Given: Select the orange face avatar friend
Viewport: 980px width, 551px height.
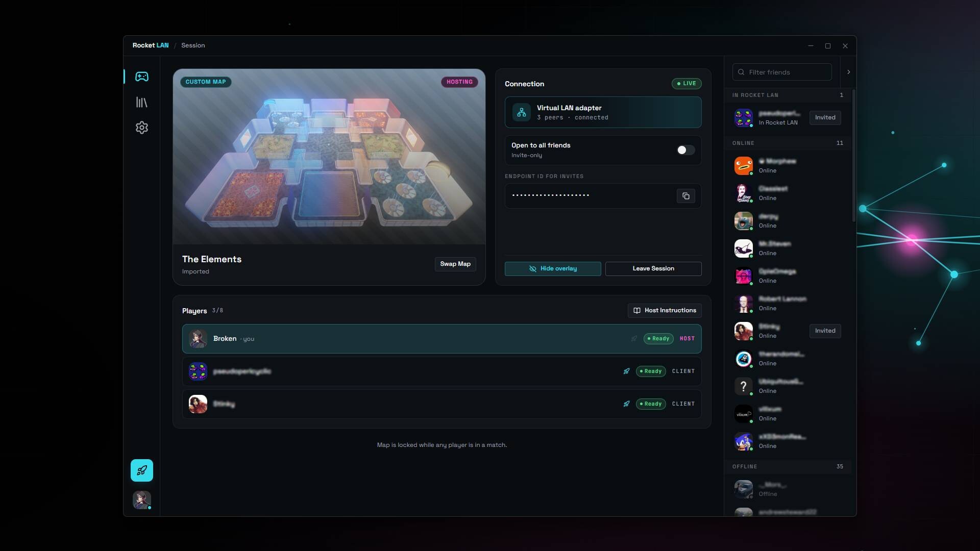Looking at the screenshot, I should pyautogui.click(x=743, y=166).
